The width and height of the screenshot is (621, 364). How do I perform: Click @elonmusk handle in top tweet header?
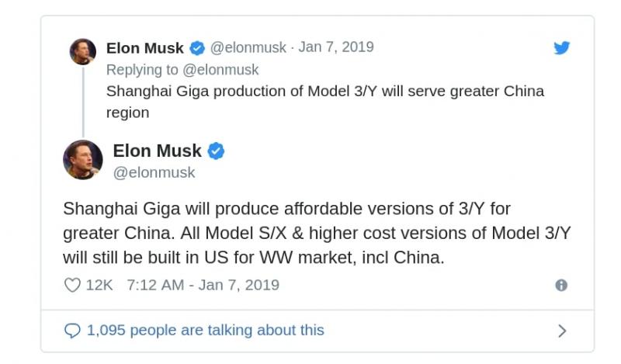248,47
